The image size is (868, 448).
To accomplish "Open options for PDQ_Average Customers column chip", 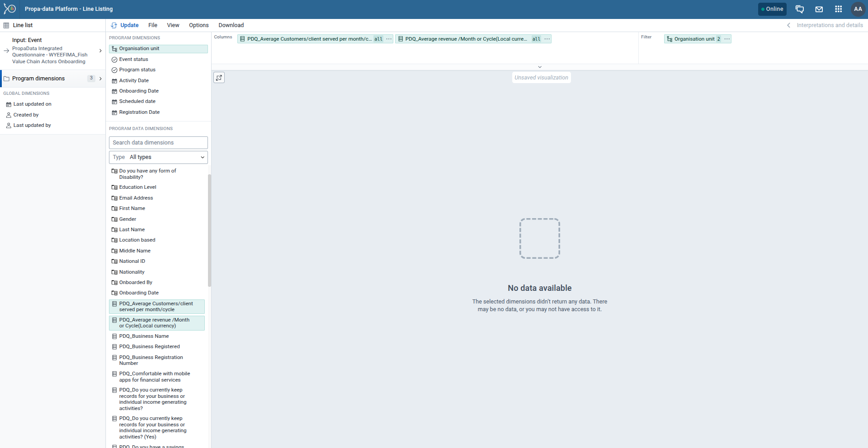I will (389, 39).
